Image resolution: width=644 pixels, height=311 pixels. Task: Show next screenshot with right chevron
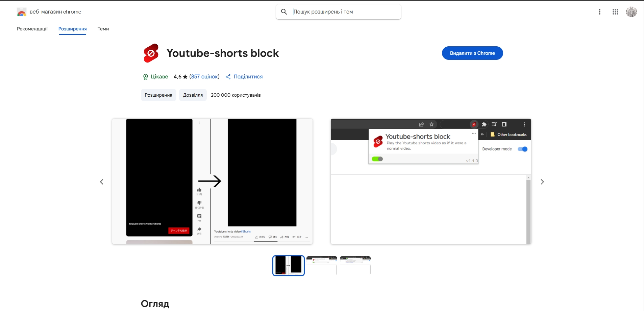(542, 182)
